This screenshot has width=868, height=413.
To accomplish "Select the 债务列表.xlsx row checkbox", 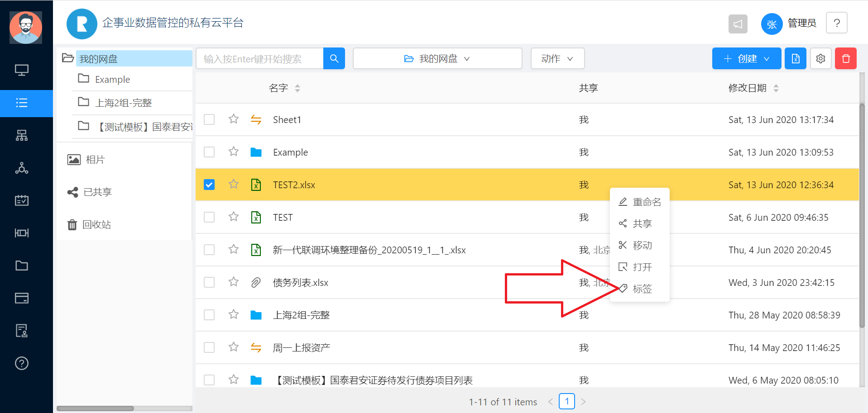I will pos(209,282).
